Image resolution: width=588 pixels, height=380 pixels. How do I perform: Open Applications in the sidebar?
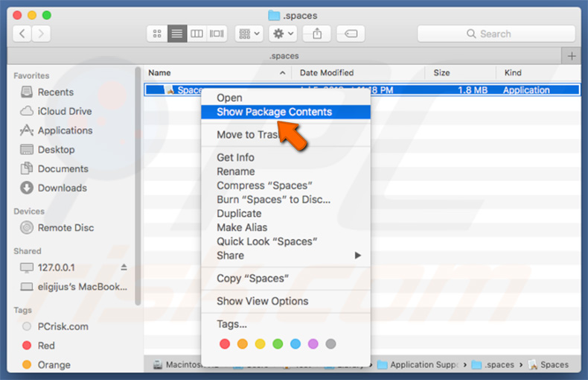click(65, 130)
